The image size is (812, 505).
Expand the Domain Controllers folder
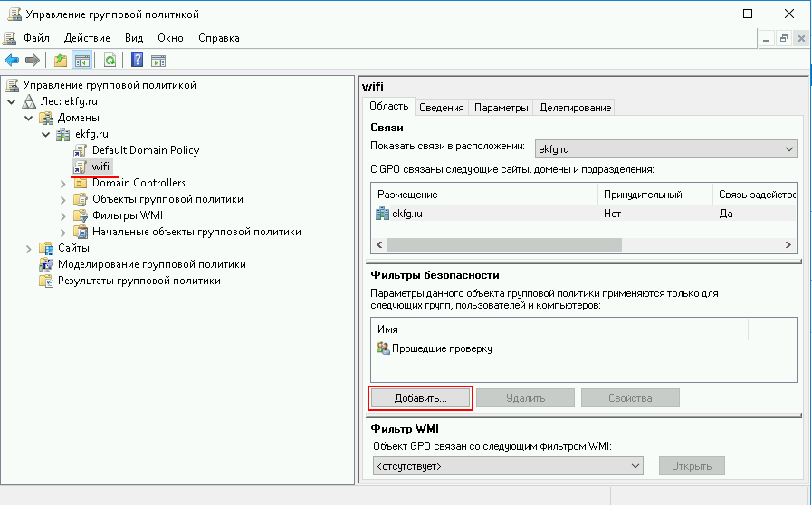click(63, 183)
